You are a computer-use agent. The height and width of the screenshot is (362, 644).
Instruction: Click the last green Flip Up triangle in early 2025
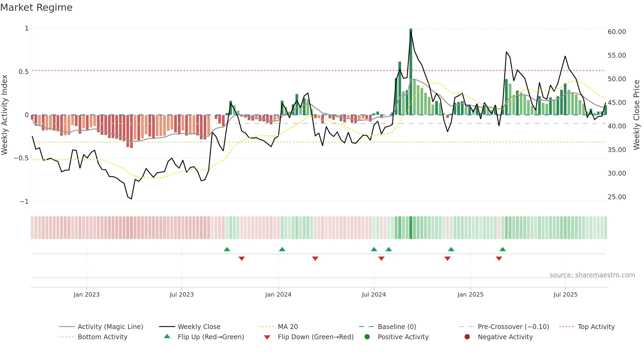point(503,249)
